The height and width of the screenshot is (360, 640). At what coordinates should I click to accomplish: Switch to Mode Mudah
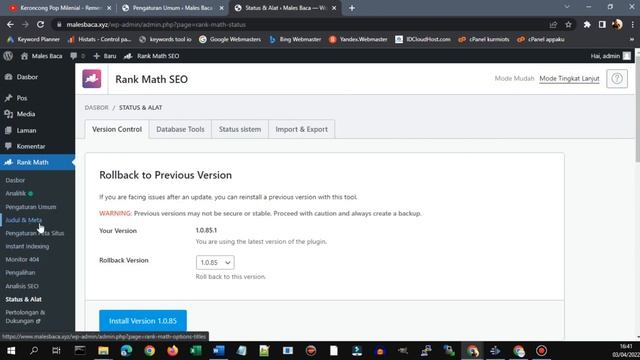tap(514, 78)
